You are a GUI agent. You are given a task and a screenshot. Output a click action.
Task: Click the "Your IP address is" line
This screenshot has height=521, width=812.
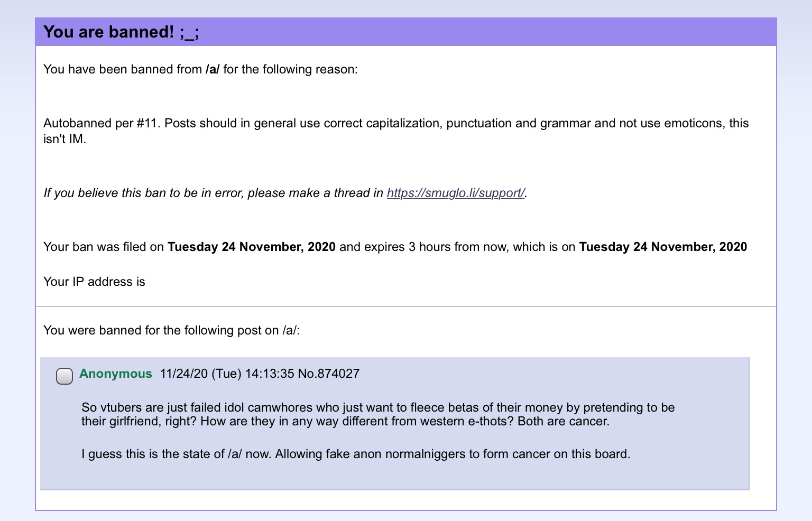[x=94, y=282]
